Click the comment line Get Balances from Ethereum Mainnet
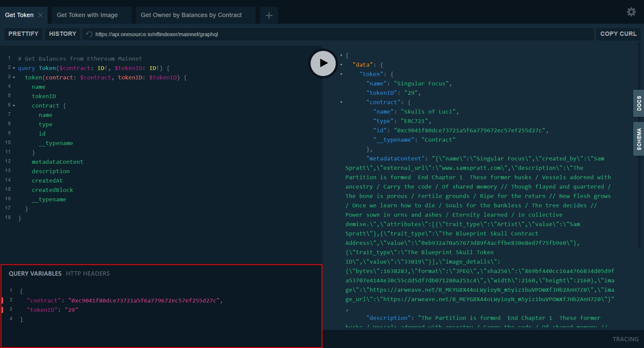 [80, 59]
